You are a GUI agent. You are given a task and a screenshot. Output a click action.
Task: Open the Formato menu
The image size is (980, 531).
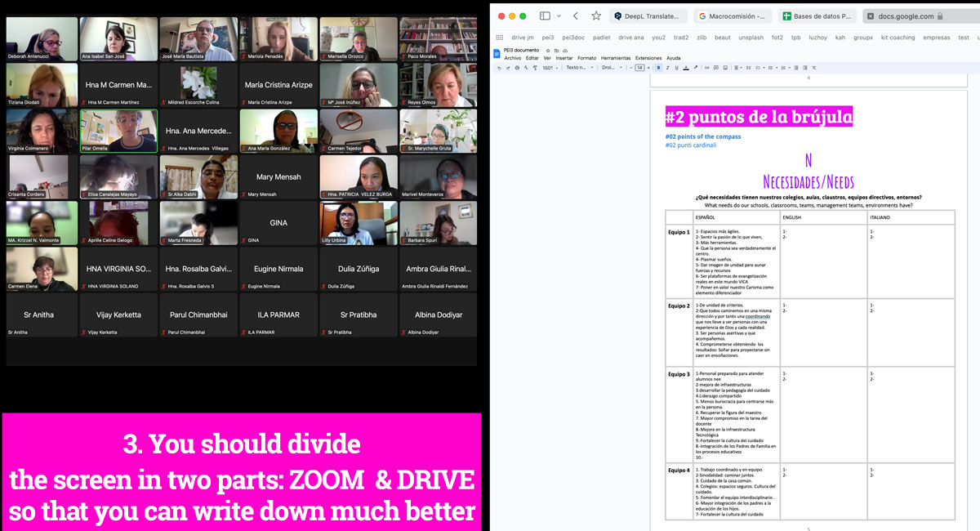point(587,58)
